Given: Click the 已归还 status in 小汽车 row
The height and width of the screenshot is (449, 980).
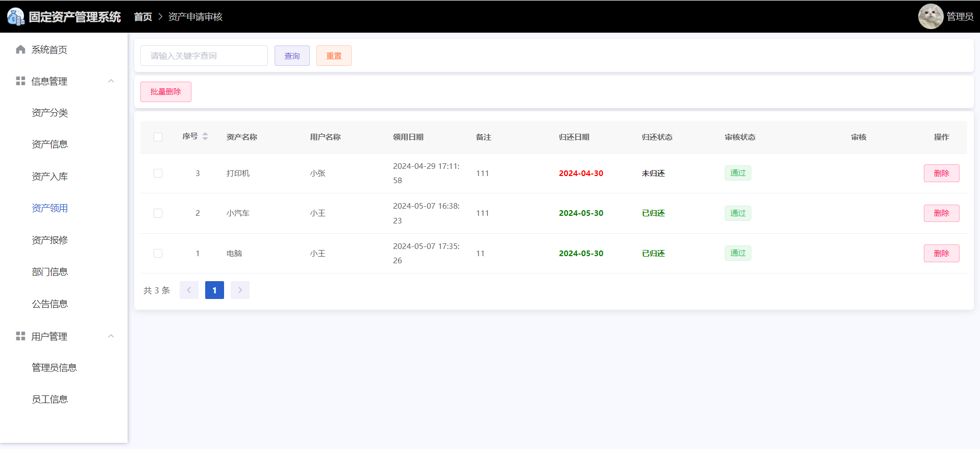Looking at the screenshot, I should pyautogui.click(x=653, y=213).
